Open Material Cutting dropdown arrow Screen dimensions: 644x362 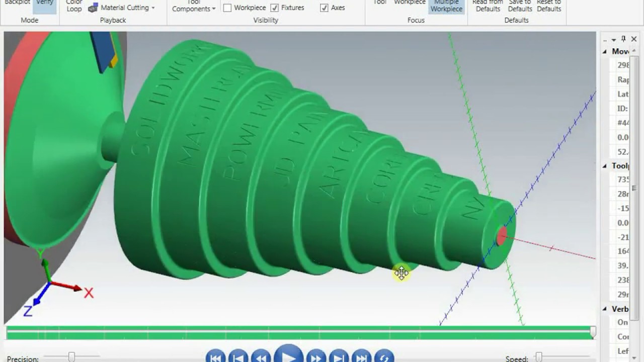tap(153, 8)
